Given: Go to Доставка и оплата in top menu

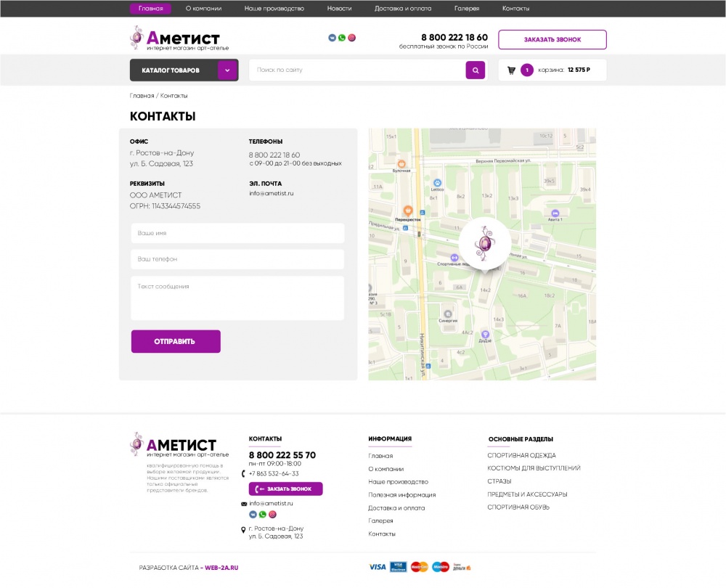Looking at the screenshot, I should click(402, 9).
